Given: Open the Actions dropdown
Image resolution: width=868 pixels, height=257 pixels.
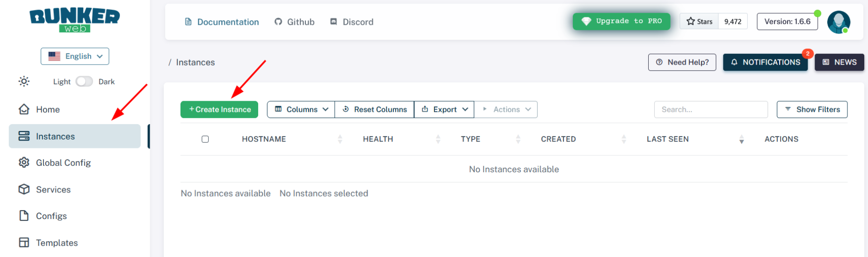Looking at the screenshot, I should [x=506, y=110].
